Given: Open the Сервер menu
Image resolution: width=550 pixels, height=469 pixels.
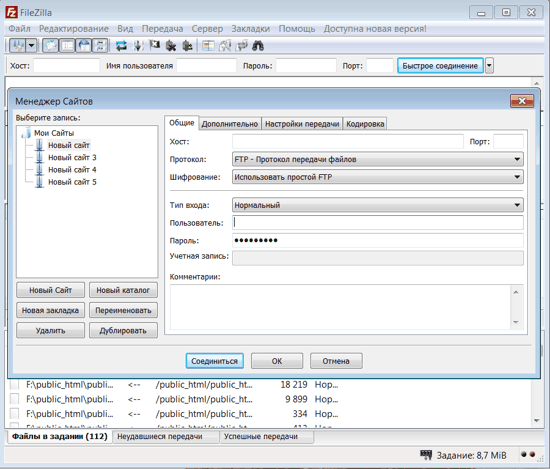Looking at the screenshot, I should [x=207, y=28].
